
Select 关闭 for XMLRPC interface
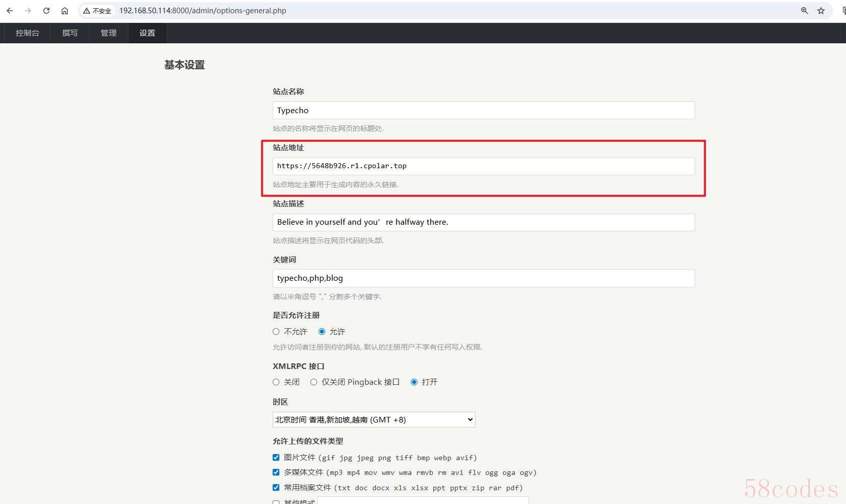click(x=276, y=382)
